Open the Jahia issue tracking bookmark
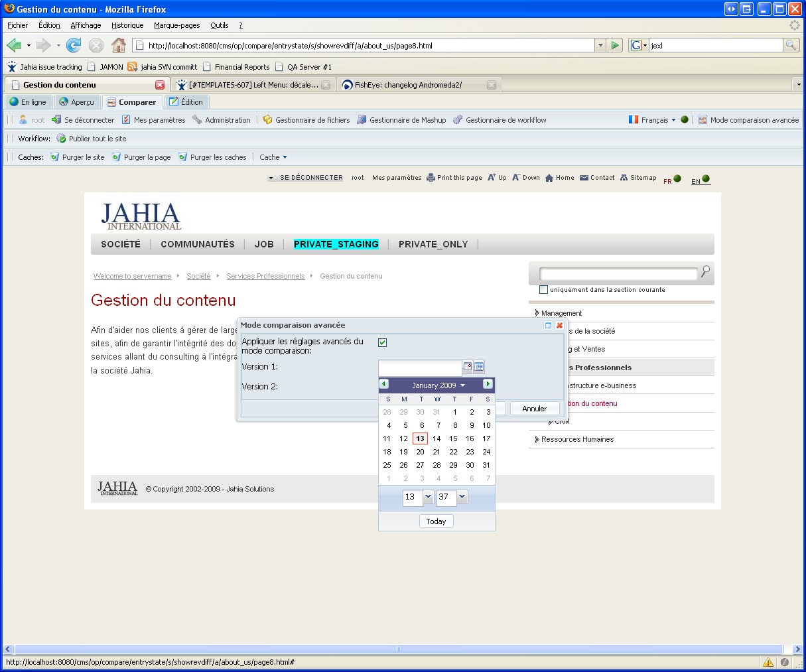The width and height of the screenshot is (806, 672). pos(44,67)
